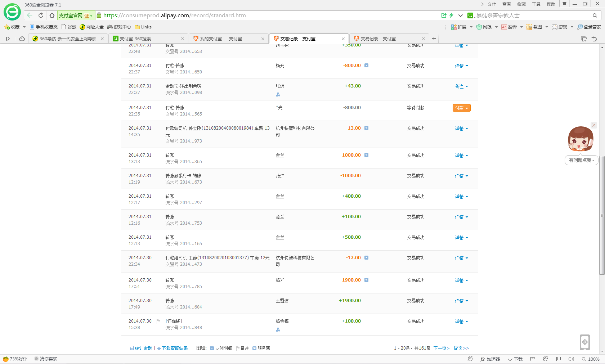Click payment detail icon beside -1900.00
605x364 pixels.
(x=366, y=280)
